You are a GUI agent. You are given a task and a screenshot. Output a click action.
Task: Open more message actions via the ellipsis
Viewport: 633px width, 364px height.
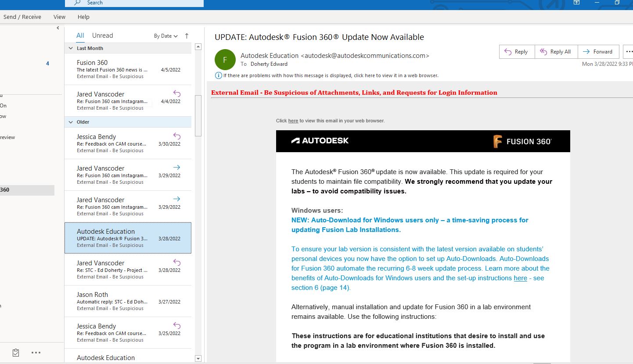(x=629, y=51)
